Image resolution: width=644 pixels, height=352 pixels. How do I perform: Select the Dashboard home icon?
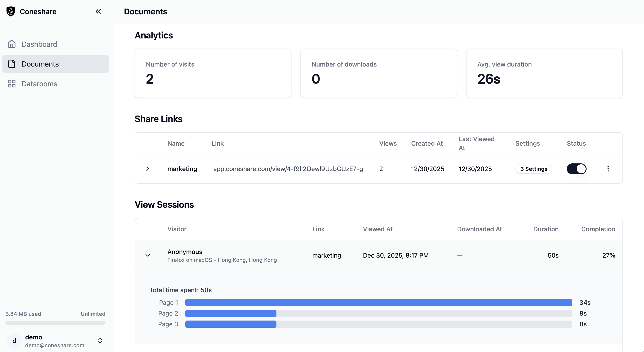click(x=12, y=44)
